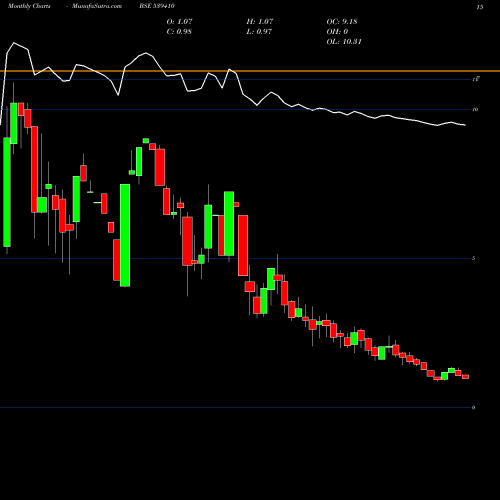Click the 'OL: 10.31' value
This screenshot has height=500, width=500.
coord(344,42)
